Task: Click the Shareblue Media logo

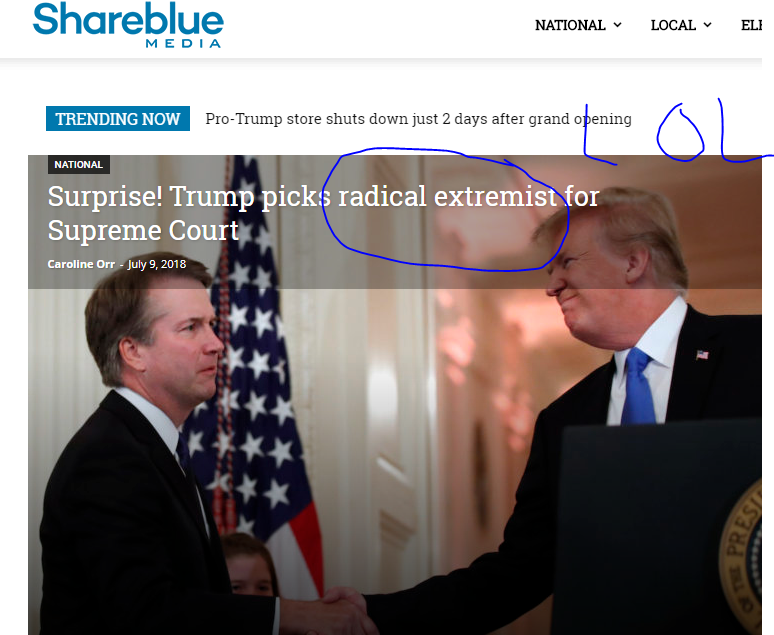Action: click(128, 25)
